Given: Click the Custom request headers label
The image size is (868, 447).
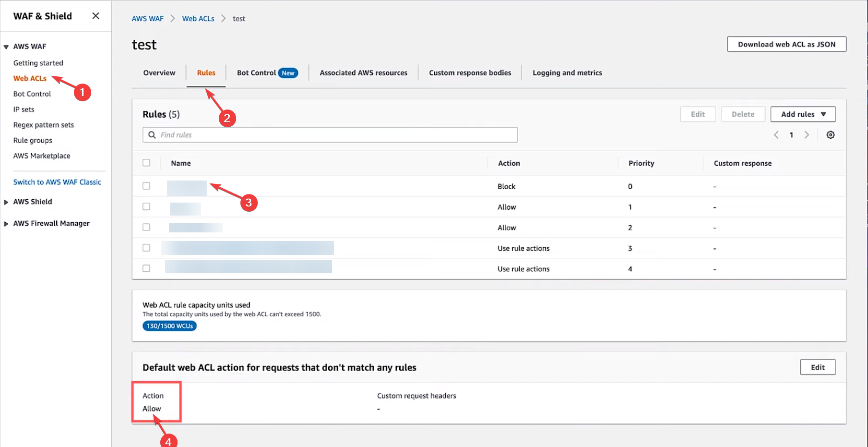Looking at the screenshot, I should (x=416, y=396).
